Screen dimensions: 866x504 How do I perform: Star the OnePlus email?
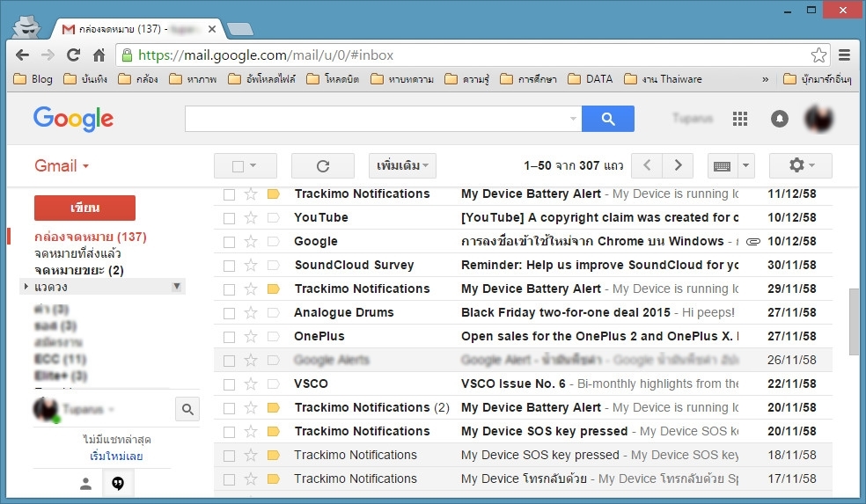coord(251,336)
